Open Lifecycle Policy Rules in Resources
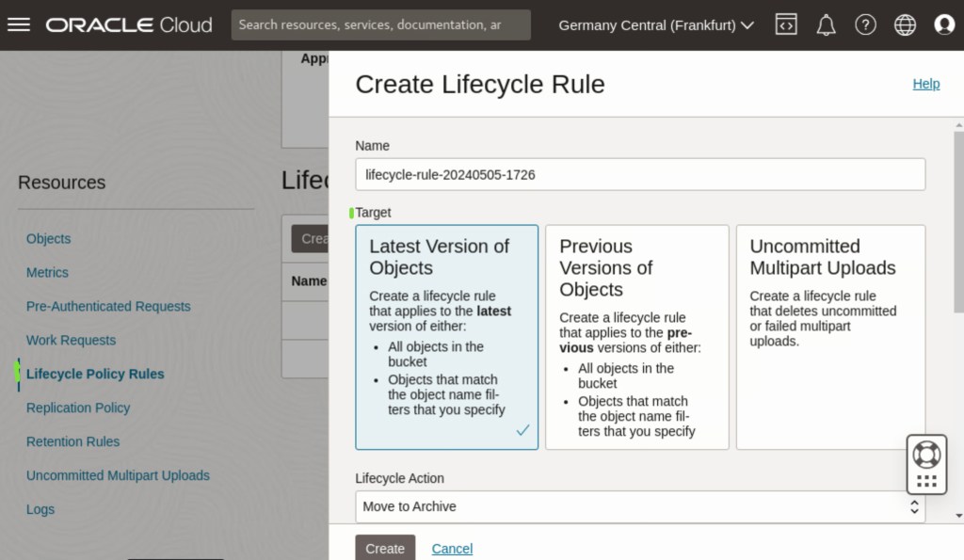 coord(95,374)
